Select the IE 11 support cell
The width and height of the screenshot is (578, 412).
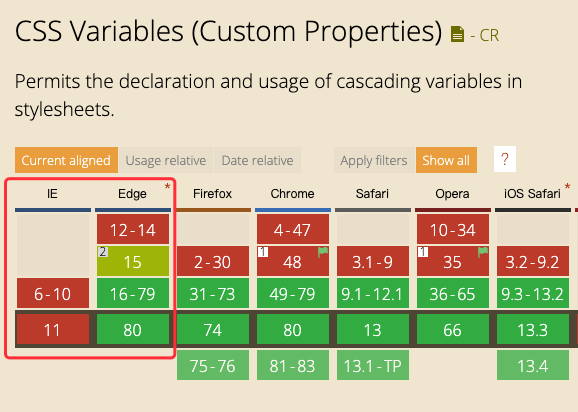coord(53,329)
